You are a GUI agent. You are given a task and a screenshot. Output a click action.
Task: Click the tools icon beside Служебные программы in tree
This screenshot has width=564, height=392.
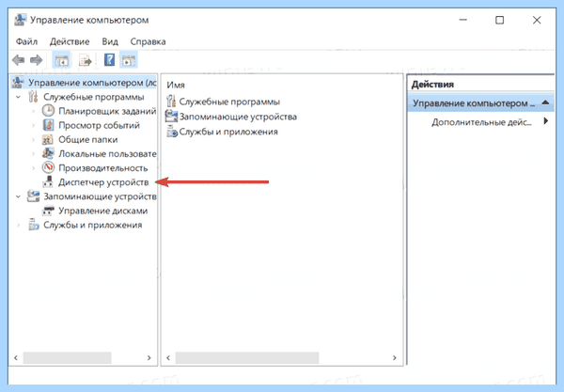(33, 97)
